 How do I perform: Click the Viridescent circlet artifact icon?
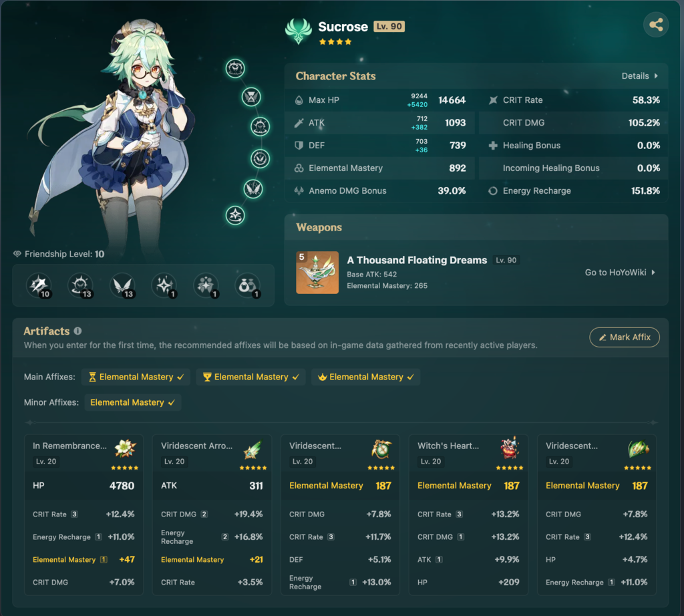tap(638, 449)
